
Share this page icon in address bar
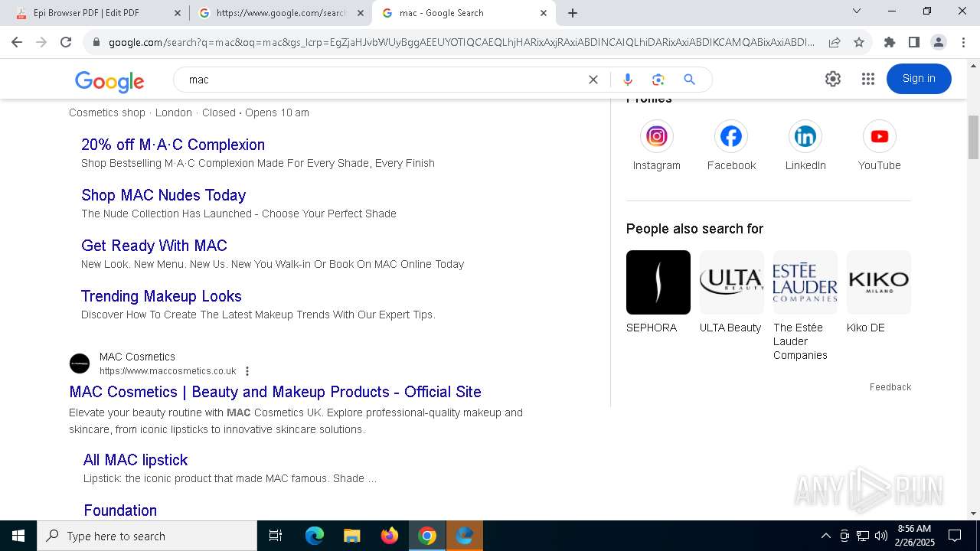click(835, 42)
